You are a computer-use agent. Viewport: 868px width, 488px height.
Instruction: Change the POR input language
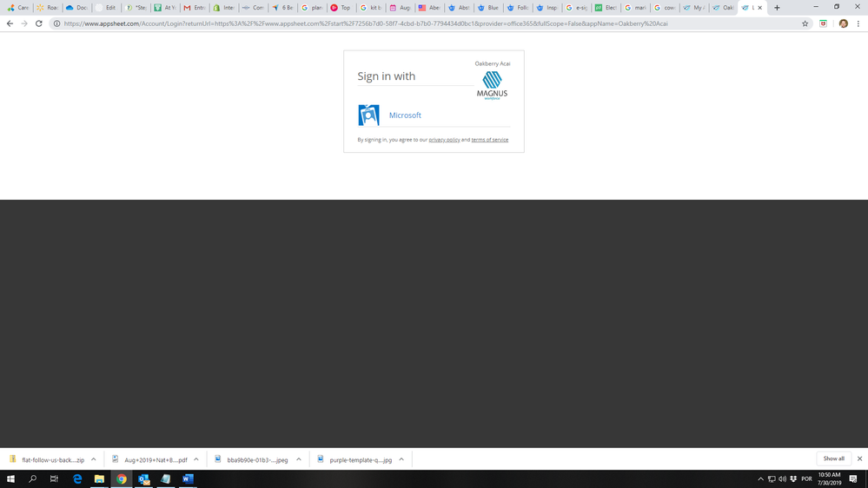[x=806, y=479]
